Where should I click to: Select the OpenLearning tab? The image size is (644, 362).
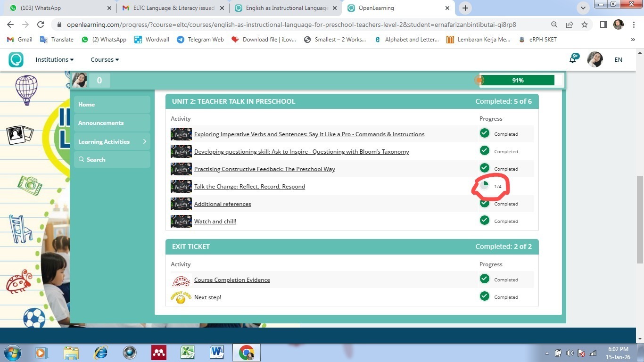point(399,8)
